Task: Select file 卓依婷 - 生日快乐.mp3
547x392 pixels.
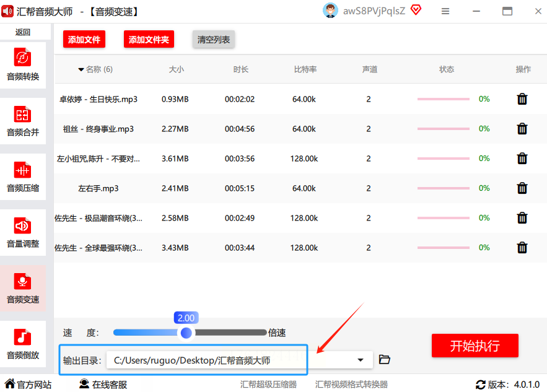Action: [x=98, y=100]
